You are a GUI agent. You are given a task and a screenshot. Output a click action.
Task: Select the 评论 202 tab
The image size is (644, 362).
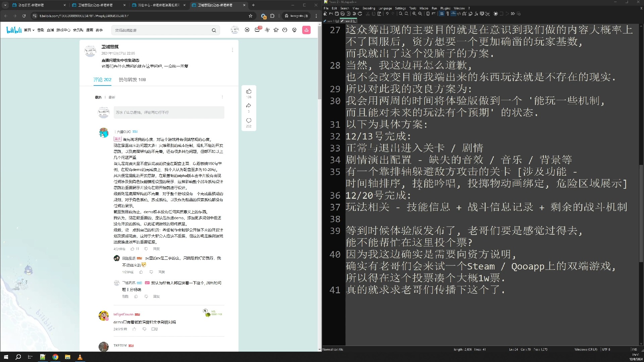tap(102, 79)
